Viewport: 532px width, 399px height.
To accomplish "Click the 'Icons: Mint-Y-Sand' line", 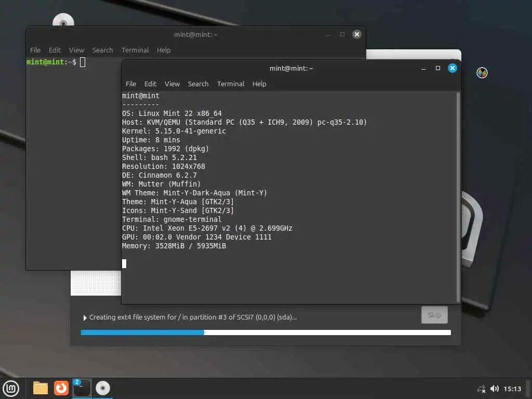I will [x=178, y=210].
